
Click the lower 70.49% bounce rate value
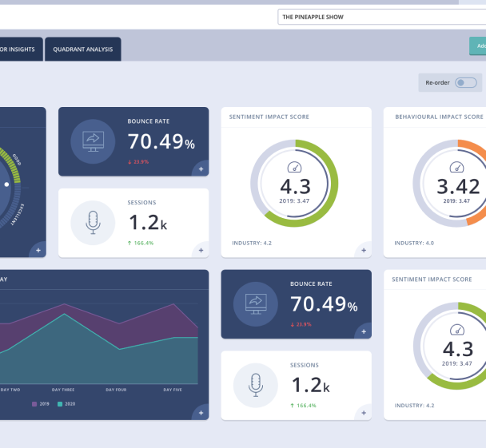[x=324, y=304]
